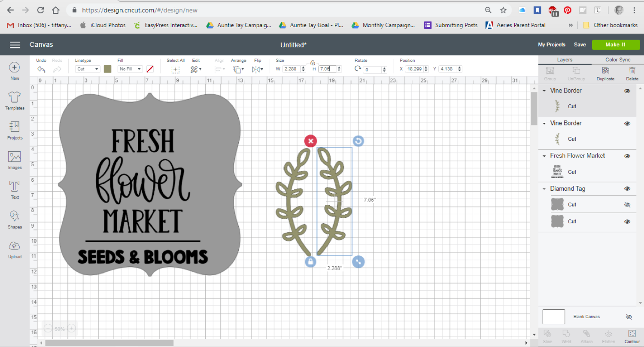Collapse the Diamond Tag layer group

(x=544, y=189)
